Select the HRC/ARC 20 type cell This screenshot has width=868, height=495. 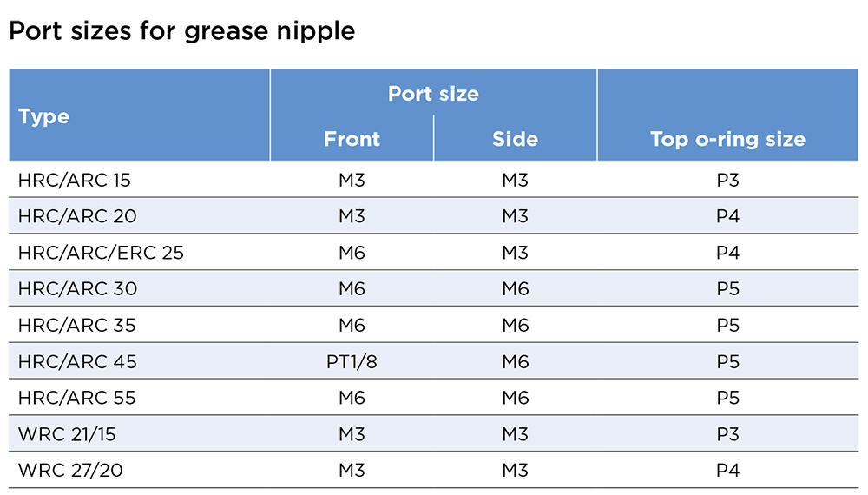tap(77, 216)
